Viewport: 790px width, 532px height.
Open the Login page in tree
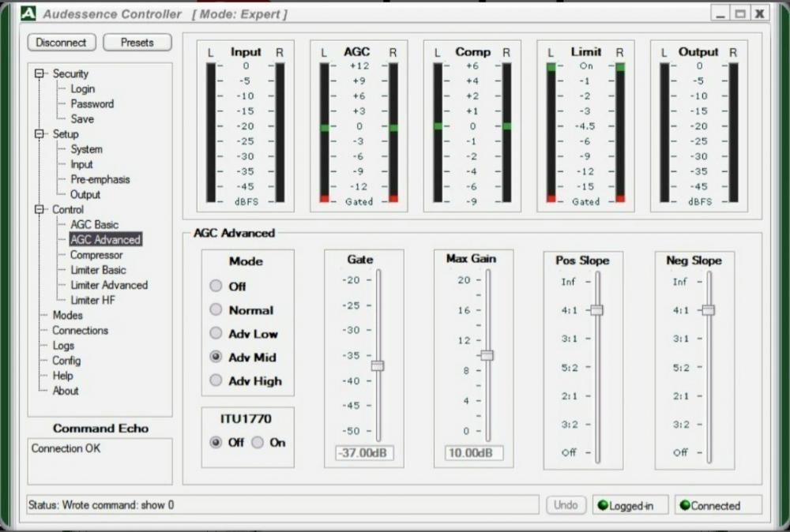83,88
